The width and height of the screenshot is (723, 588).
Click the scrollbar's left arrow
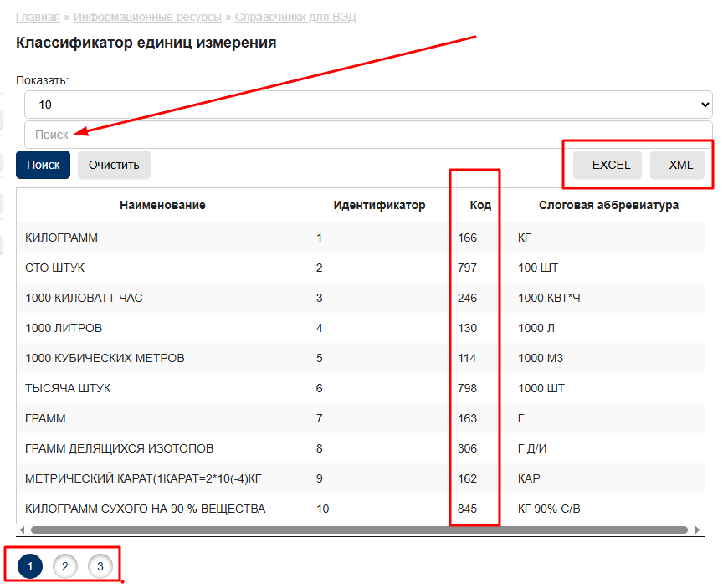point(23,529)
